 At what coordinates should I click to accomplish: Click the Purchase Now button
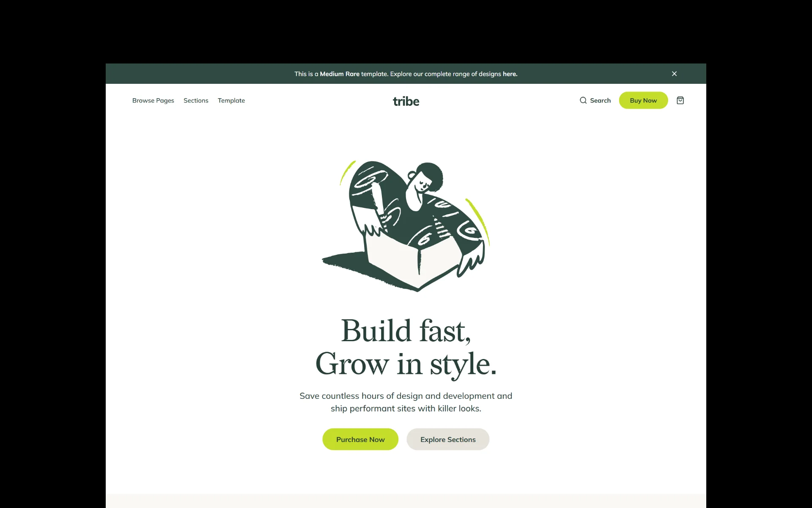360,439
